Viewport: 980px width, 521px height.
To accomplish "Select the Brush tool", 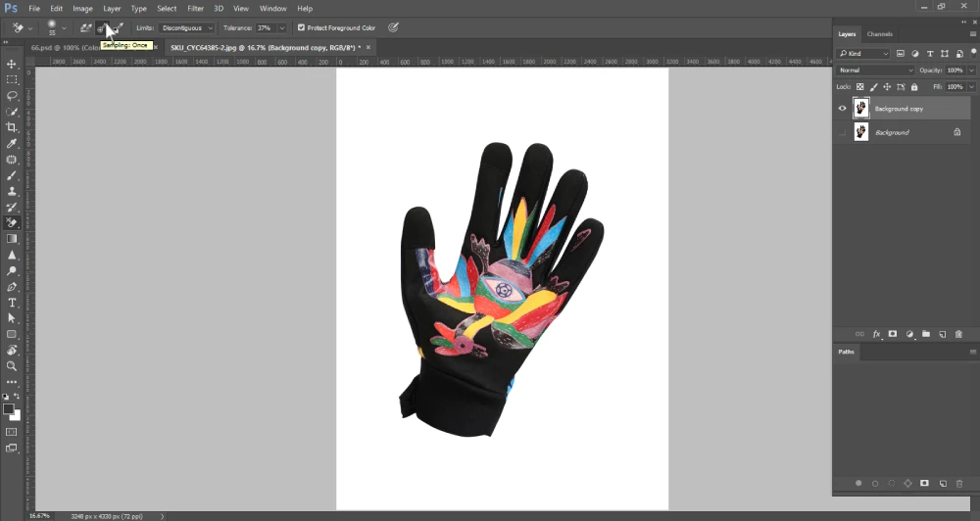I will coord(11,175).
